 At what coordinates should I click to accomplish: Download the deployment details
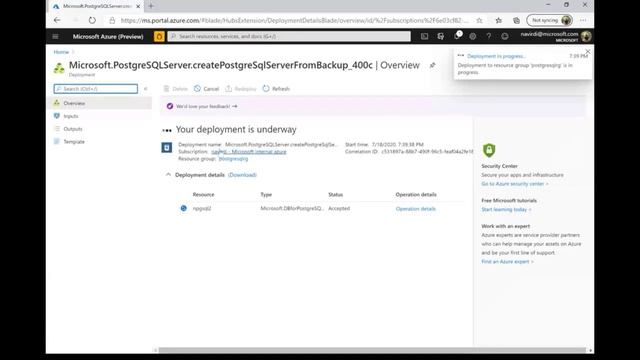[x=242, y=175]
